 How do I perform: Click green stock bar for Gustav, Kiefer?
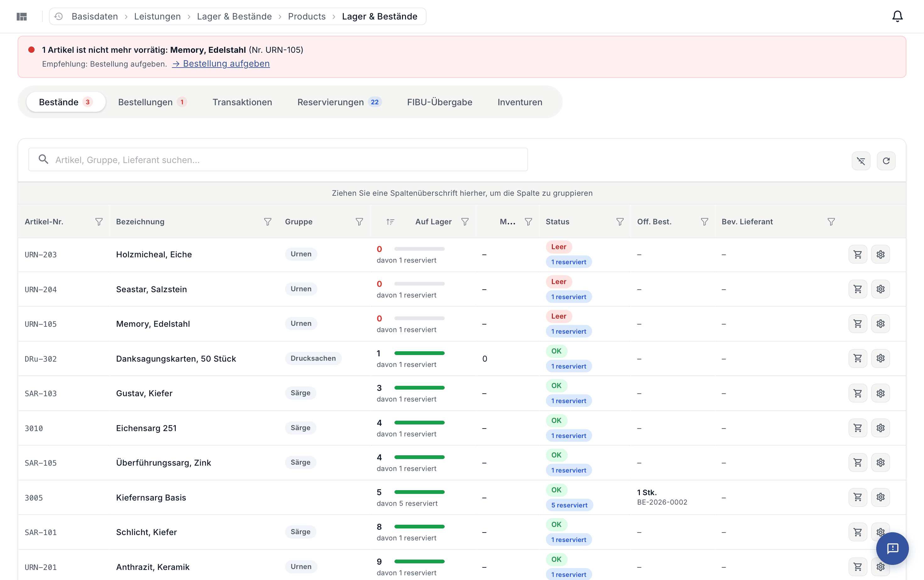click(419, 388)
